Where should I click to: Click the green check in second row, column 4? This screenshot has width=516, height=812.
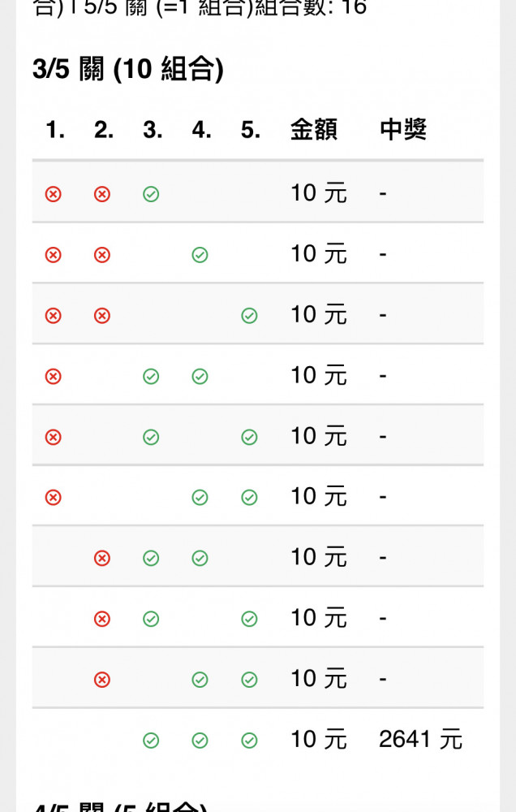(x=200, y=255)
